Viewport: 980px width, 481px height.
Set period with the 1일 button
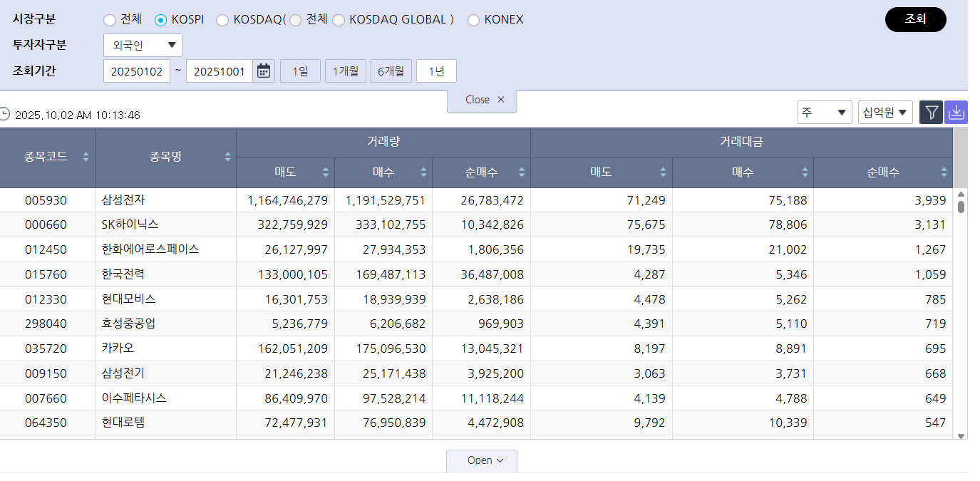click(x=300, y=71)
